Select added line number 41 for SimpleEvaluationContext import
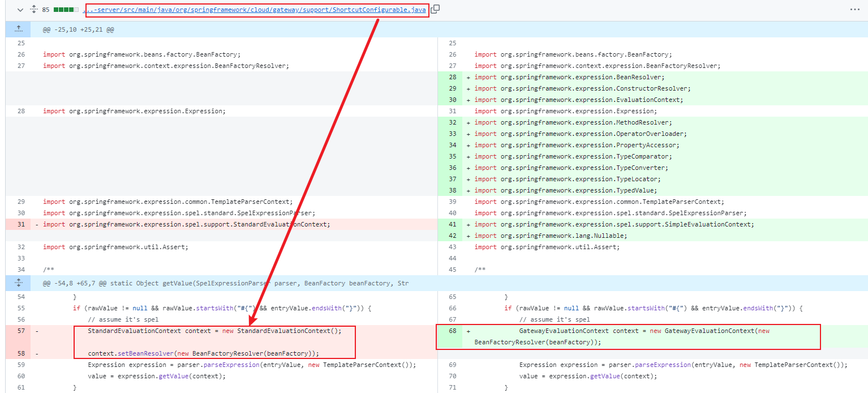 (452, 224)
